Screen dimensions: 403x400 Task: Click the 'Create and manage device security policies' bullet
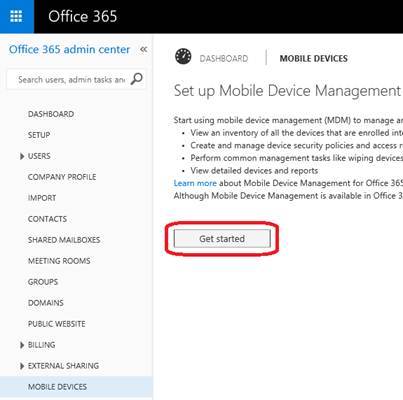click(296, 146)
